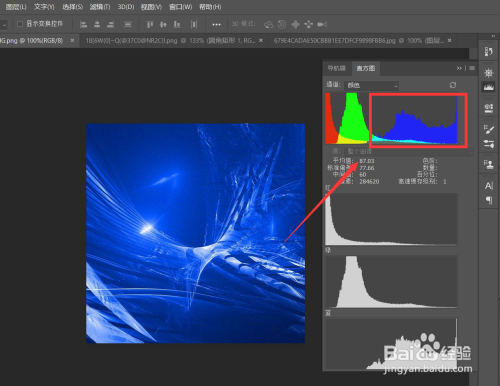
Task: Open the Histogram panel icon in right dock
Action: (489, 87)
